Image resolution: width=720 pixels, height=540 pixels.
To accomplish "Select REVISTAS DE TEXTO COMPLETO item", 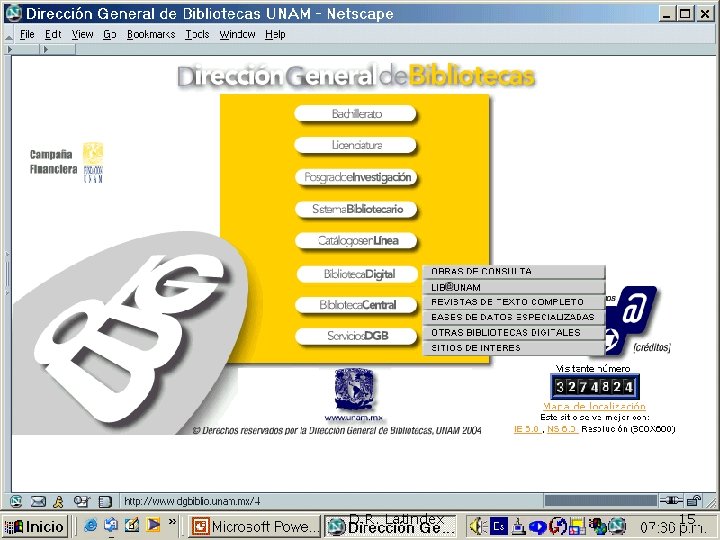I will pos(514,302).
